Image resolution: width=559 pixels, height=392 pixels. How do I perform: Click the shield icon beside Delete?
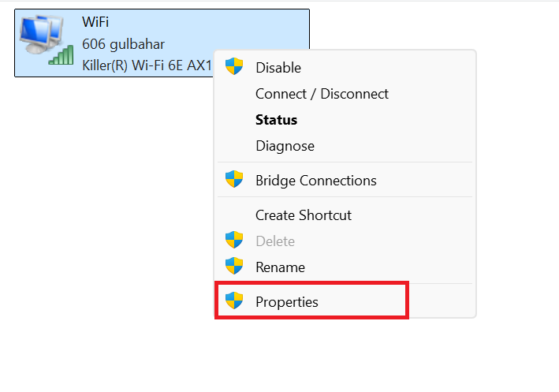[234, 241]
